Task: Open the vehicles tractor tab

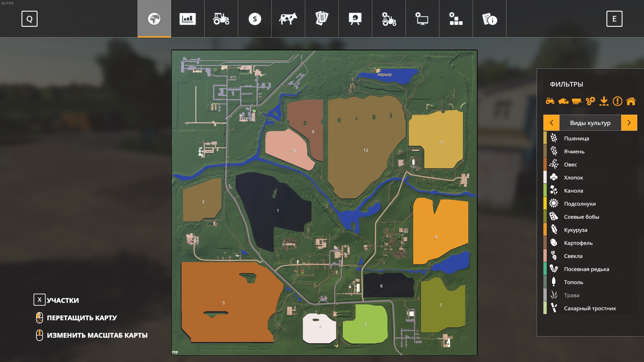Action: [x=221, y=19]
